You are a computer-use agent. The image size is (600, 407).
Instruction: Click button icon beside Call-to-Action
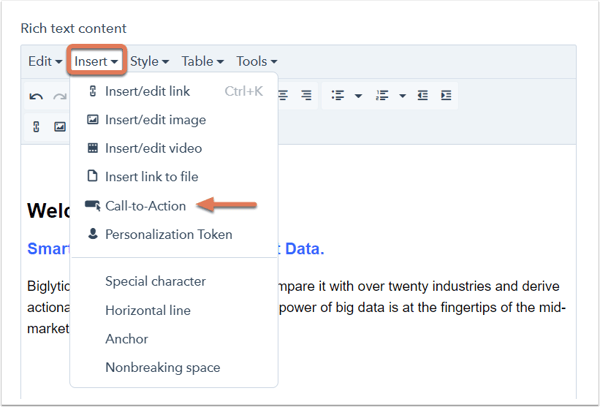click(93, 205)
